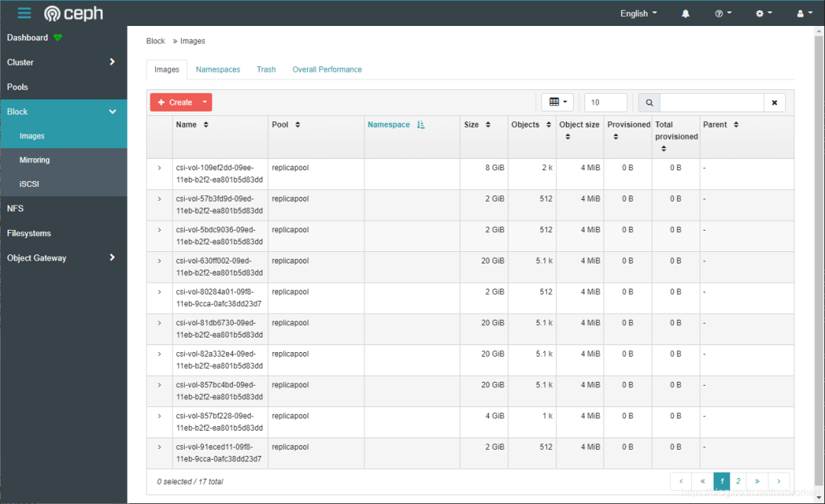Switch to the Overall Performance tab
825x504 pixels.
point(327,69)
